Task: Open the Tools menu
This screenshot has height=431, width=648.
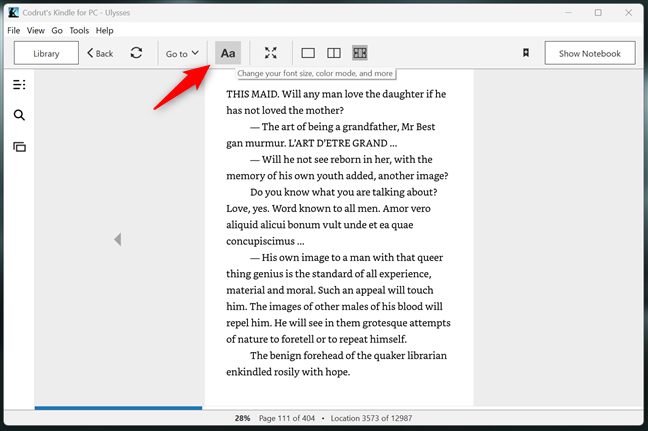Action: coord(79,31)
